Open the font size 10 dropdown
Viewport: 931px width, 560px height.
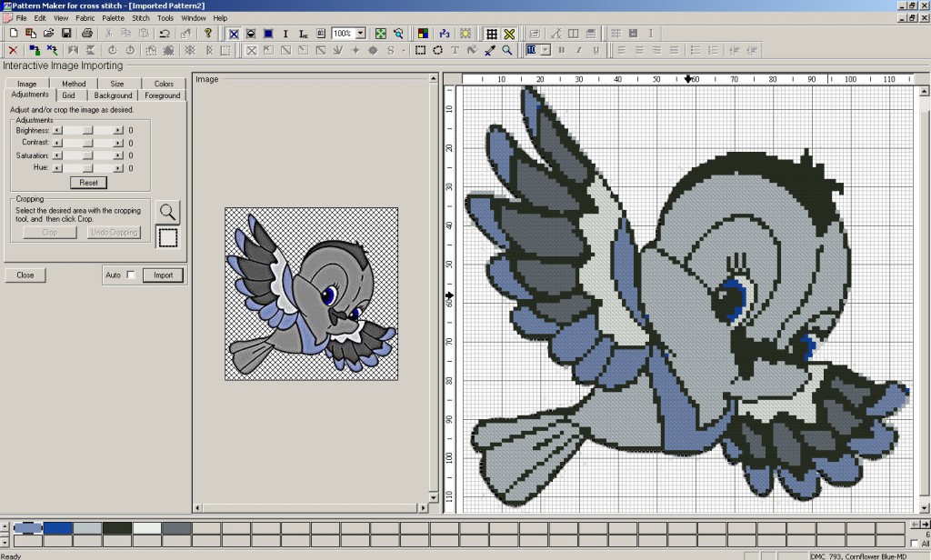[x=546, y=51]
